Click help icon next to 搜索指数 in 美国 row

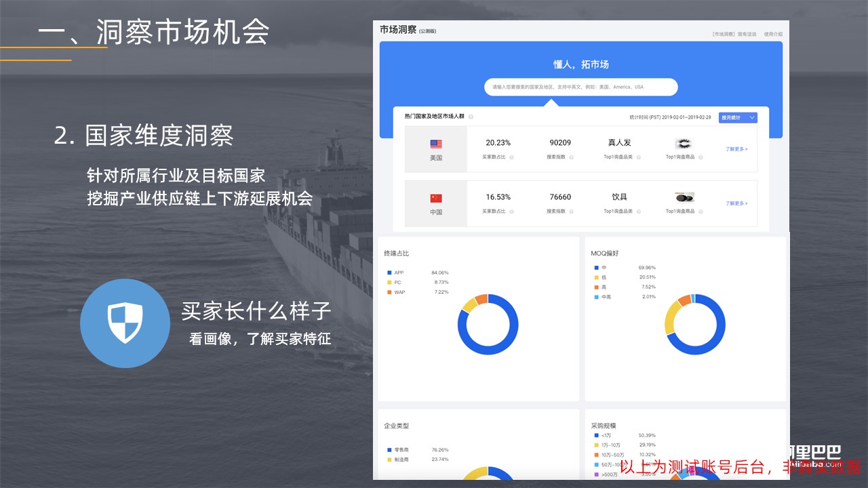click(x=572, y=157)
